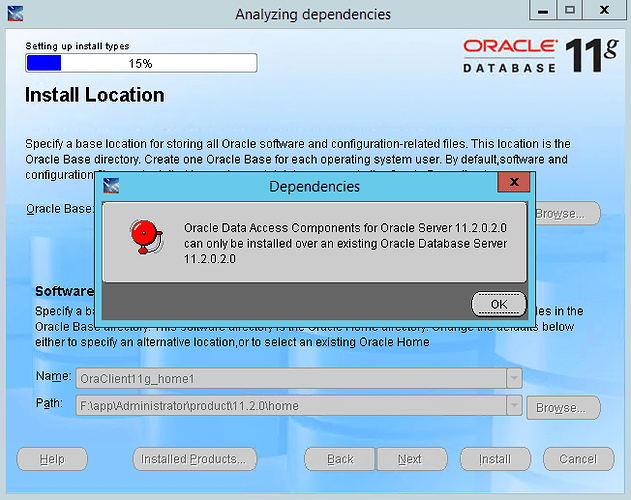Viewport: 631px width, 500px height.
Task: Click the red alarm bell error icon
Action: coord(146,238)
